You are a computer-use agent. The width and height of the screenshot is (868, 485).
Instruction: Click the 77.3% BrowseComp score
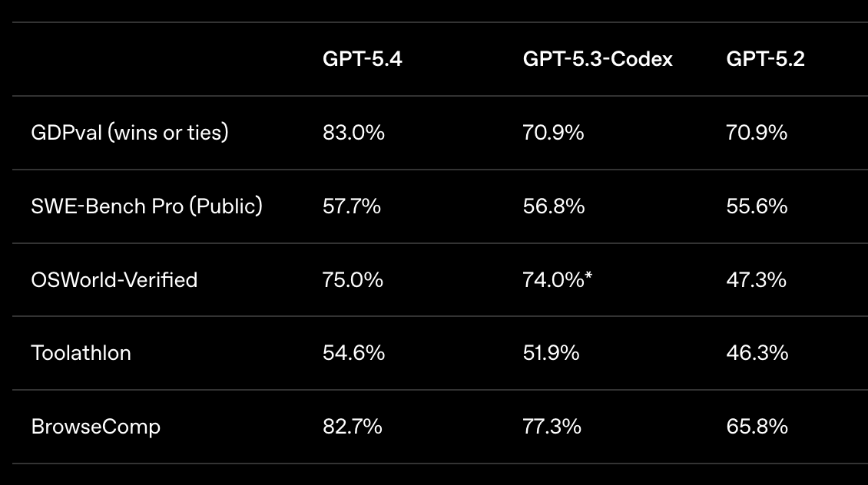pyautogui.click(x=552, y=427)
